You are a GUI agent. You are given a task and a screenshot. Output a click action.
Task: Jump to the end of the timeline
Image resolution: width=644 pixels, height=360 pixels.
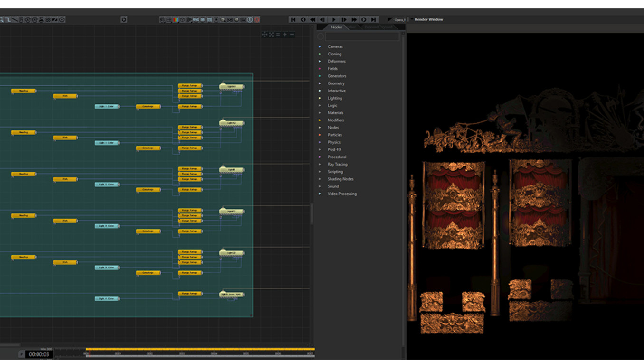[x=374, y=20]
